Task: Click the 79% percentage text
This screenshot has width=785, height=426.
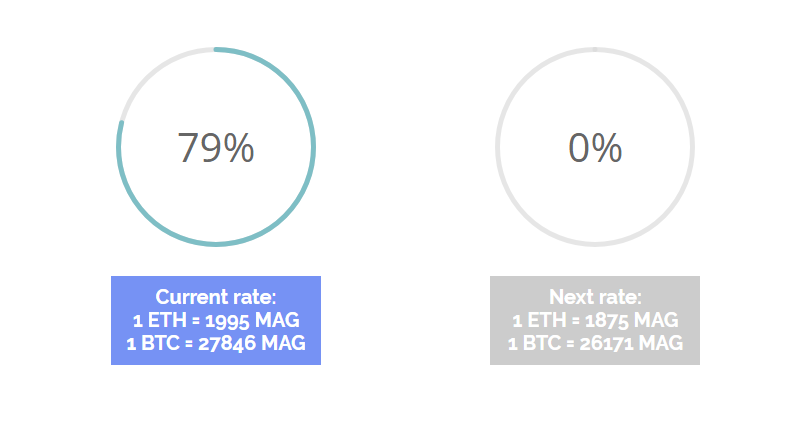Action: click(x=216, y=148)
